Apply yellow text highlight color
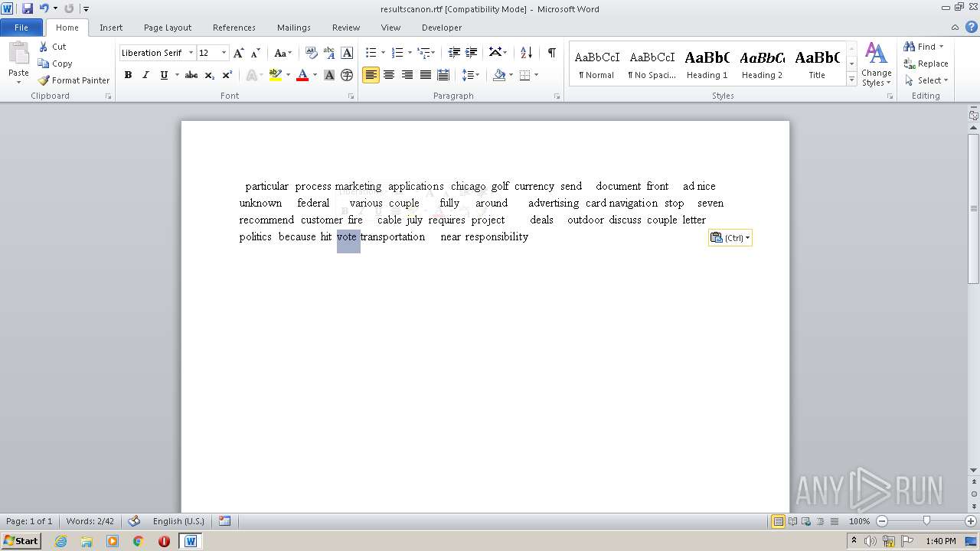The height and width of the screenshot is (551, 980). [276, 75]
